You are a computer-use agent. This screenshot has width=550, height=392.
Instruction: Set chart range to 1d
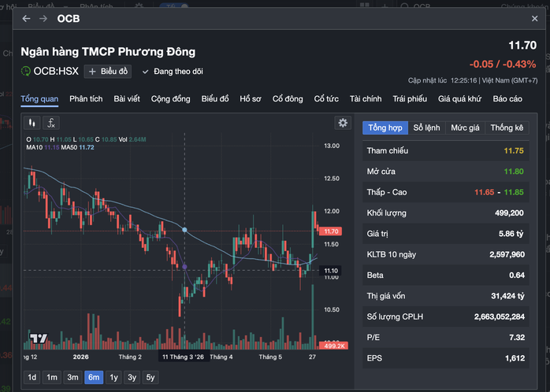tap(32, 377)
